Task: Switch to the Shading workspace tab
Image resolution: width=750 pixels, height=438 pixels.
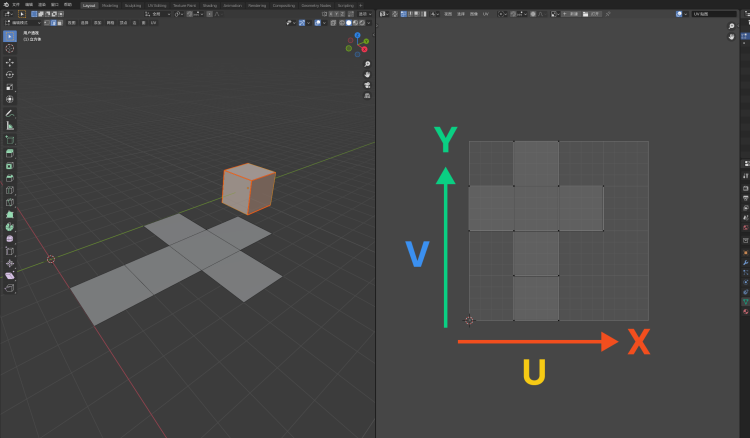Action: point(210,5)
